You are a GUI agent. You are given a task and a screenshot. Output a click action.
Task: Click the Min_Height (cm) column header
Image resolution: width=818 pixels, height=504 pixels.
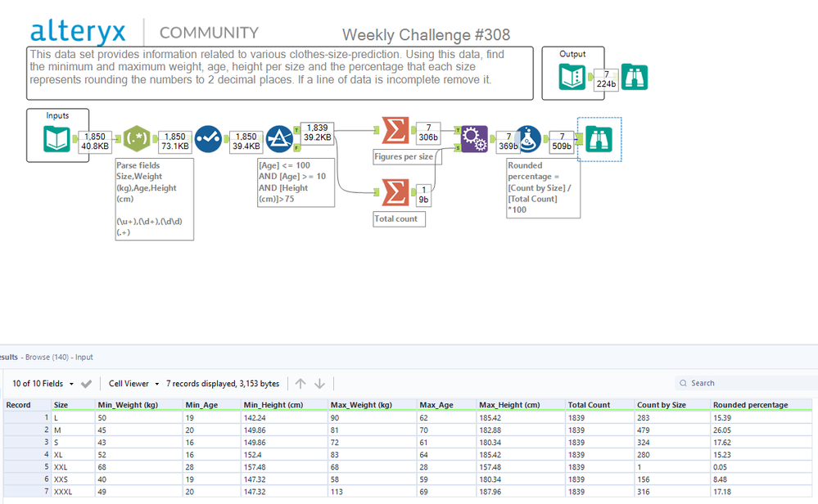pyautogui.click(x=284, y=405)
